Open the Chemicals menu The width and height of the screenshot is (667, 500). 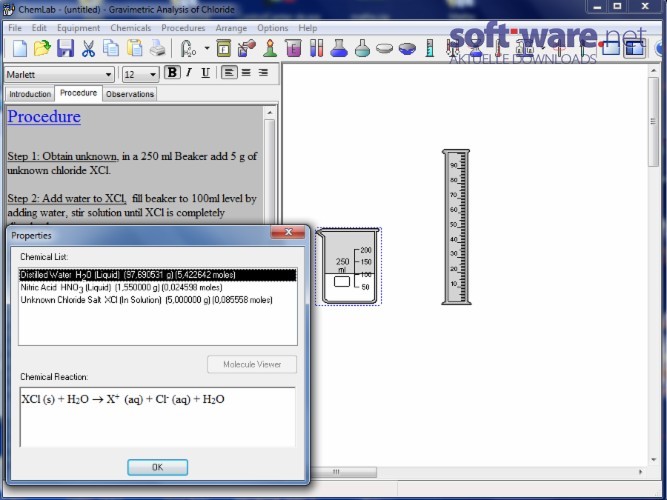tap(131, 28)
